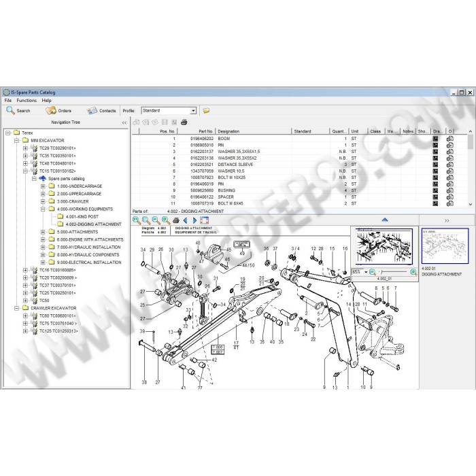Sort by the Designation column header

pos(254,131)
